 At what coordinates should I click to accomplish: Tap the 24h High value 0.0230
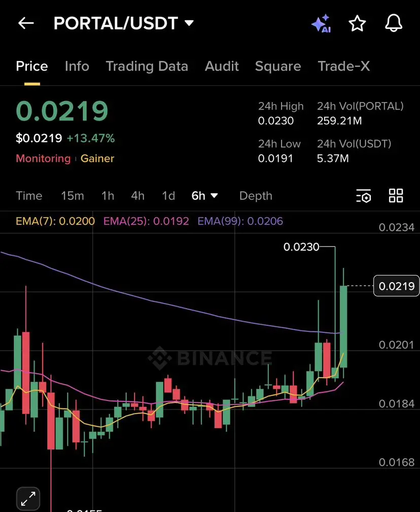coord(276,121)
